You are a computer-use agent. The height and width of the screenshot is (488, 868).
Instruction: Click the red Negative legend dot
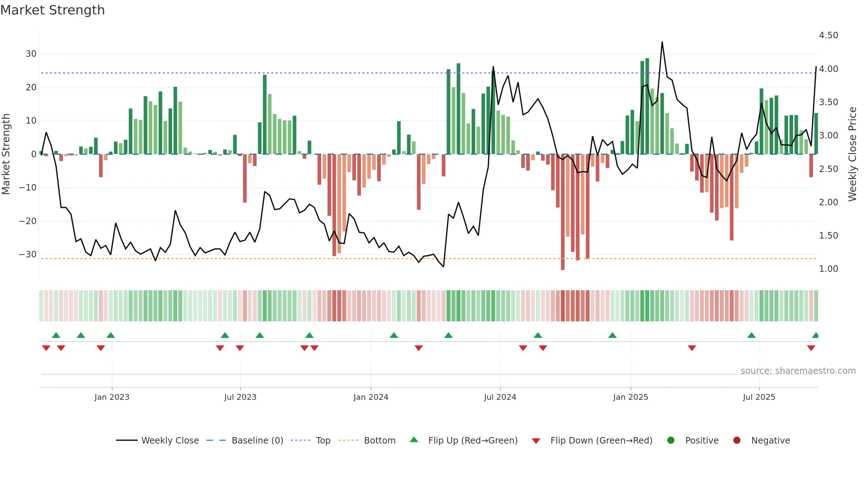coord(737,440)
